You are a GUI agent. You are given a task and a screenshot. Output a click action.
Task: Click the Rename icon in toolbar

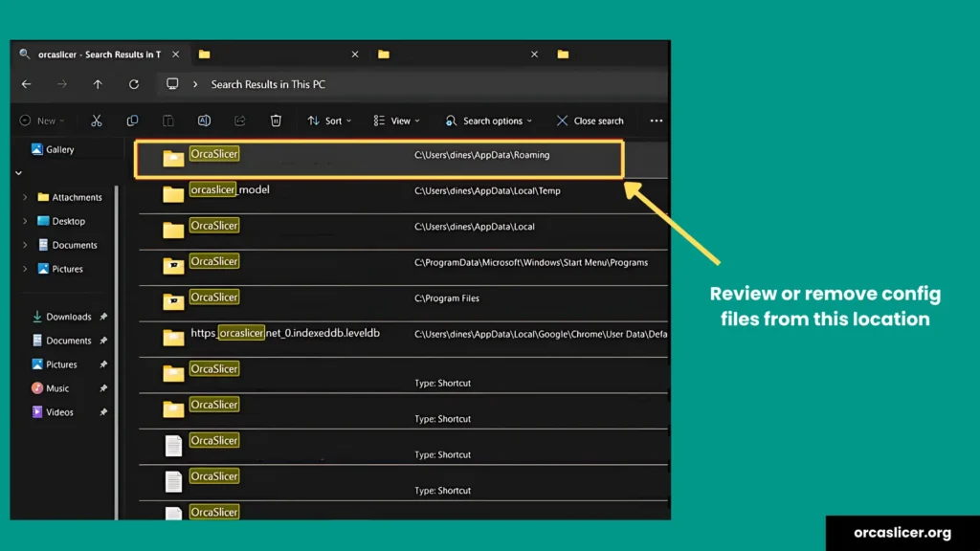(204, 121)
